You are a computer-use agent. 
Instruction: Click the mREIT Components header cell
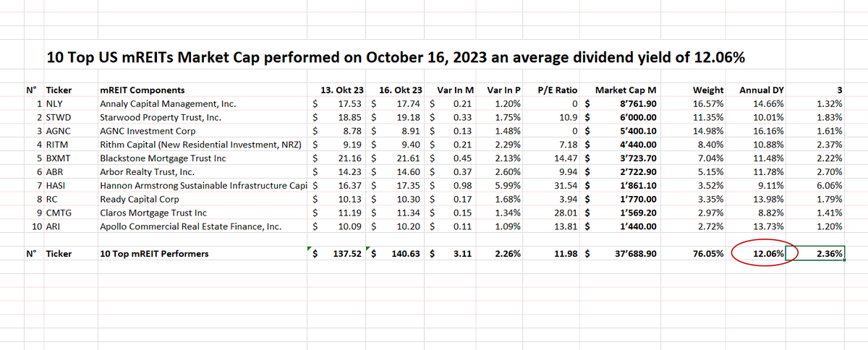142,90
